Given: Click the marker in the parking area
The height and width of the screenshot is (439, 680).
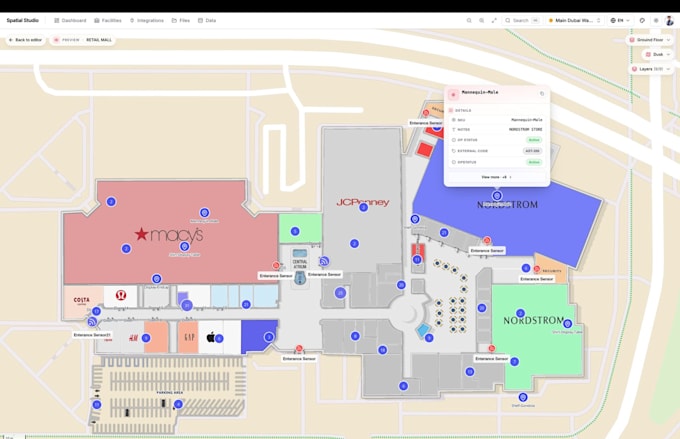Looking at the screenshot, I should (x=178, y=404).
